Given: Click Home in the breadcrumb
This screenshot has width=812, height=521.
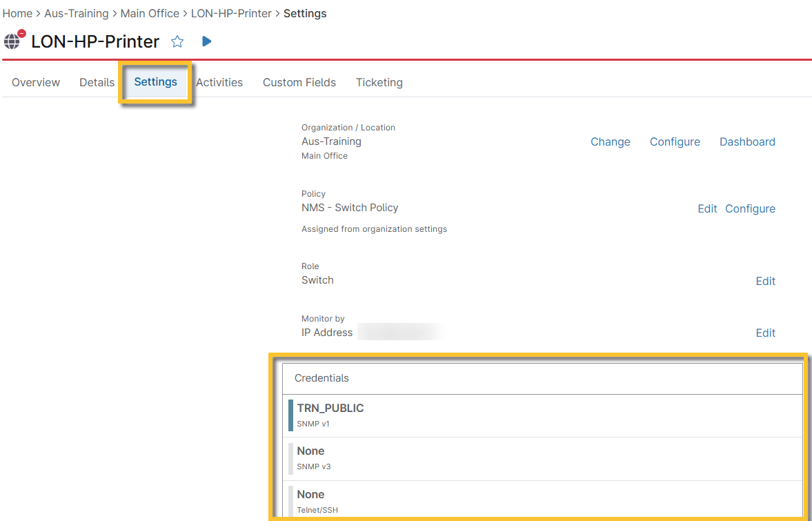Looking at the screenshot, I should [17, 13].
